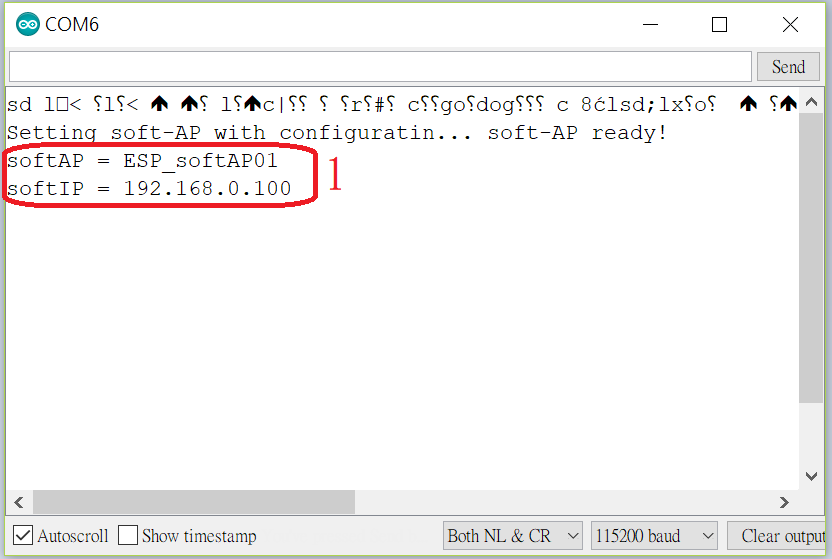Viewport: 832px width, 559px height.
Task: Click the Clear output button
Action: coord(779,536)
